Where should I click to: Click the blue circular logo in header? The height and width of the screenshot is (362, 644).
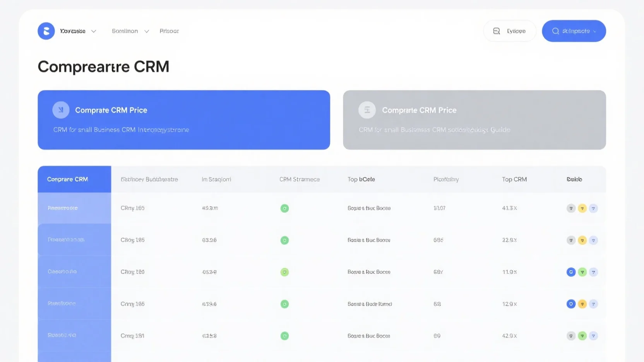[46, 31]
